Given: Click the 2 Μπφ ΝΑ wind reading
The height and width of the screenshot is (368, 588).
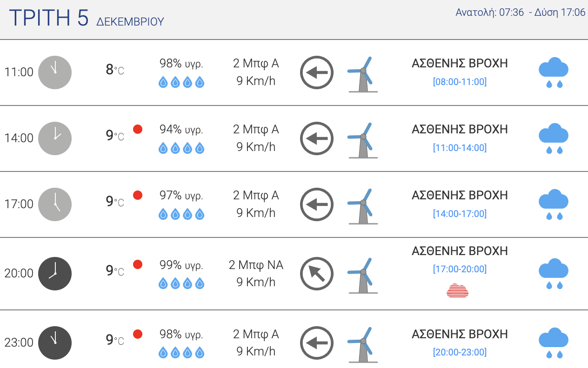Looking at the screenshot, I should [x=256, y=265].
